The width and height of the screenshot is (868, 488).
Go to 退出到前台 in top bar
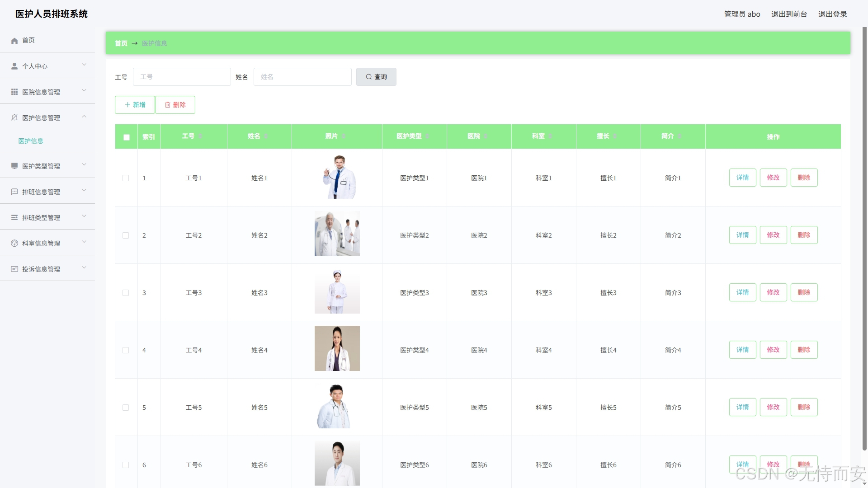(x=789, y=14)
